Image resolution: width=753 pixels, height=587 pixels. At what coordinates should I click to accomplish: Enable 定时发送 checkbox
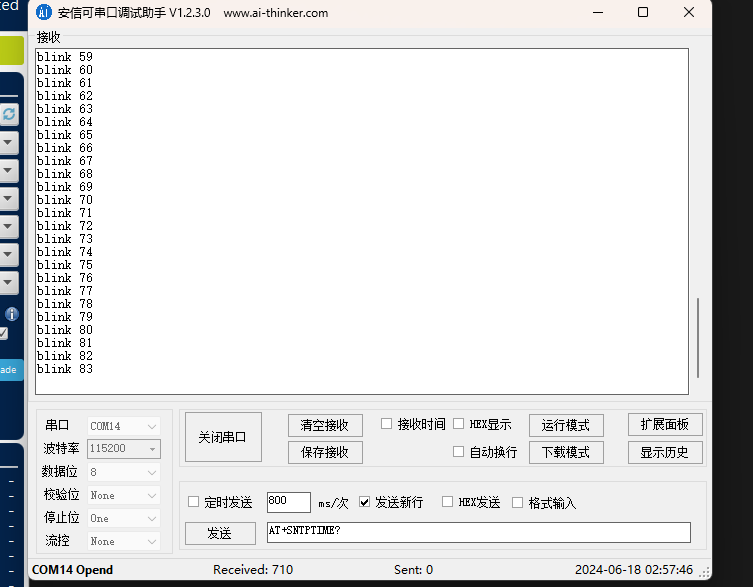click(194, 502)
